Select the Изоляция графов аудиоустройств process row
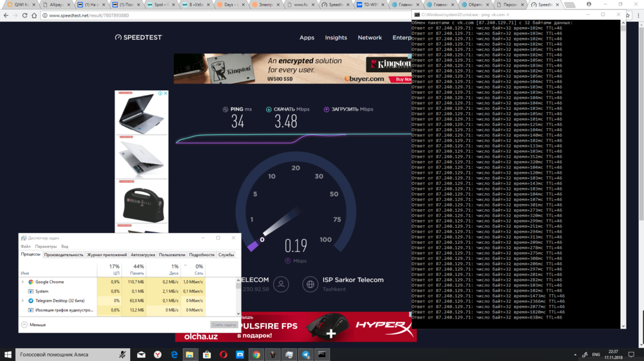Viewport: 644px width, 361px height. tap(112, 310)
